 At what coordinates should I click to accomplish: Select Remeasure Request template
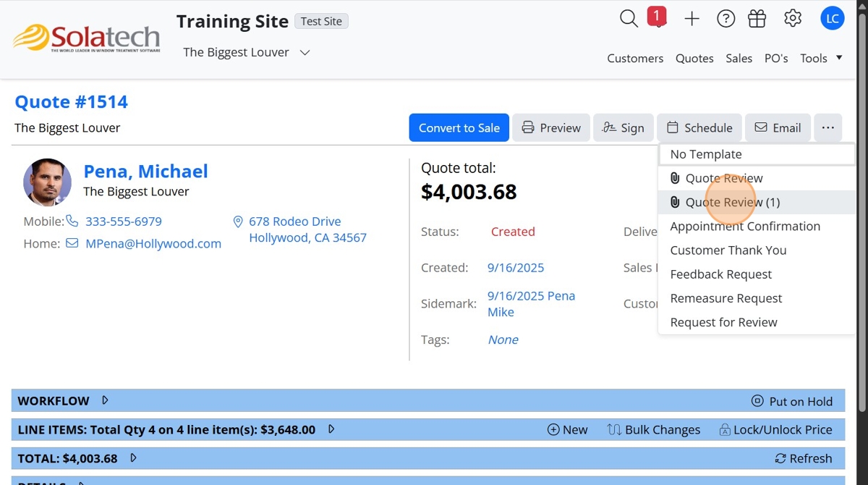[757, 298]
